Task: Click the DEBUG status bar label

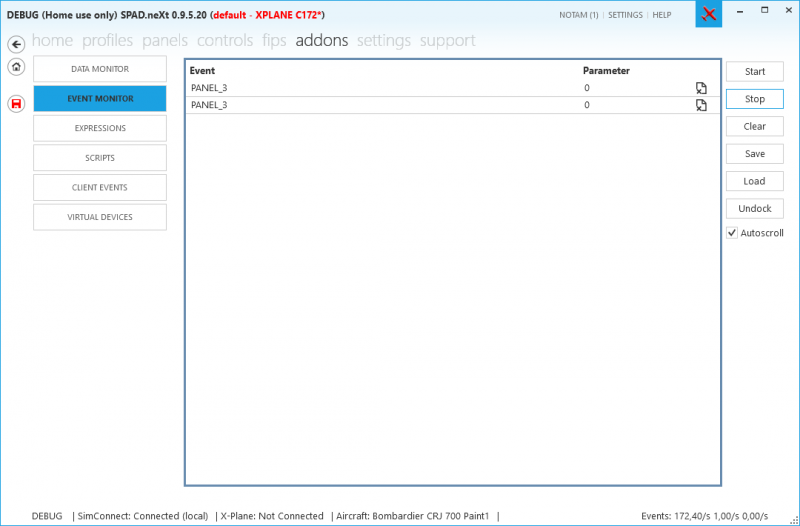Action: click(x=47, y=516)
